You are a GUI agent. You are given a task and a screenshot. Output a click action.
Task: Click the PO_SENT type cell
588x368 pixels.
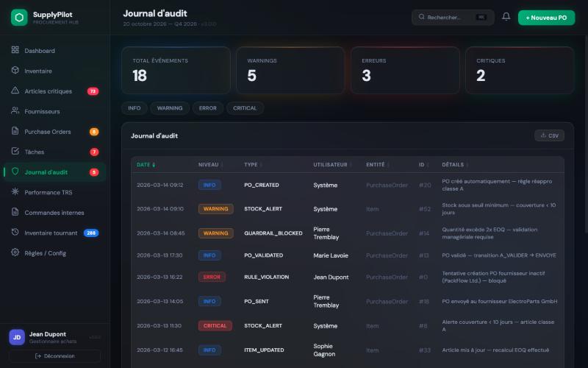[x=257, y=301]
